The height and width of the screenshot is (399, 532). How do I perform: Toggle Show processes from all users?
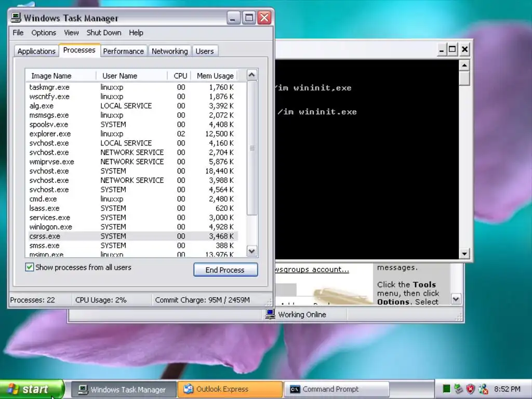pos(30,268)
